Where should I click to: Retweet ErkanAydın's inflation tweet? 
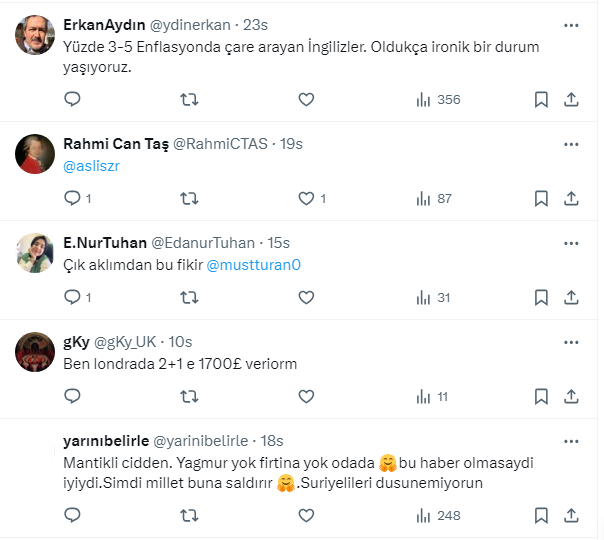(188, 99)
